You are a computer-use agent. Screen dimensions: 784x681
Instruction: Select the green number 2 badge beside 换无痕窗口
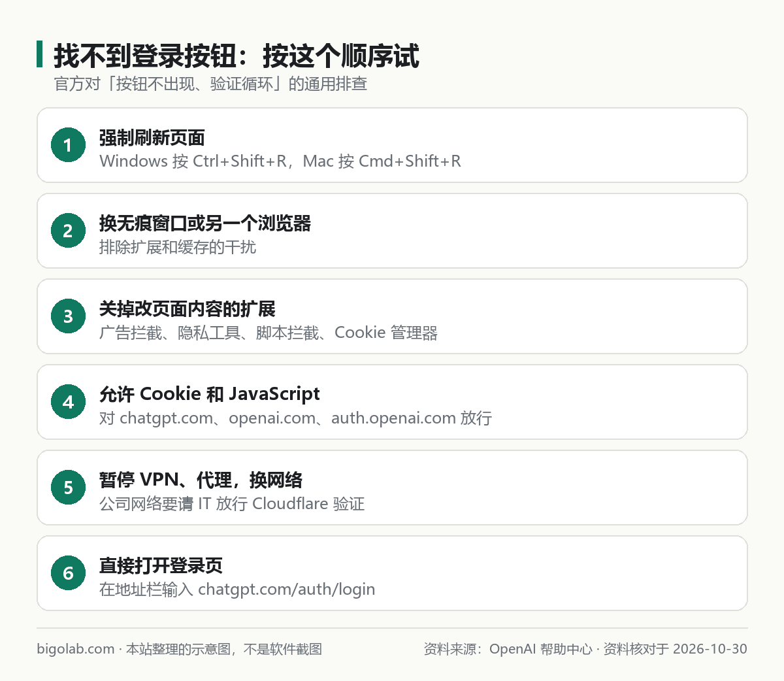tap(68, 231)
